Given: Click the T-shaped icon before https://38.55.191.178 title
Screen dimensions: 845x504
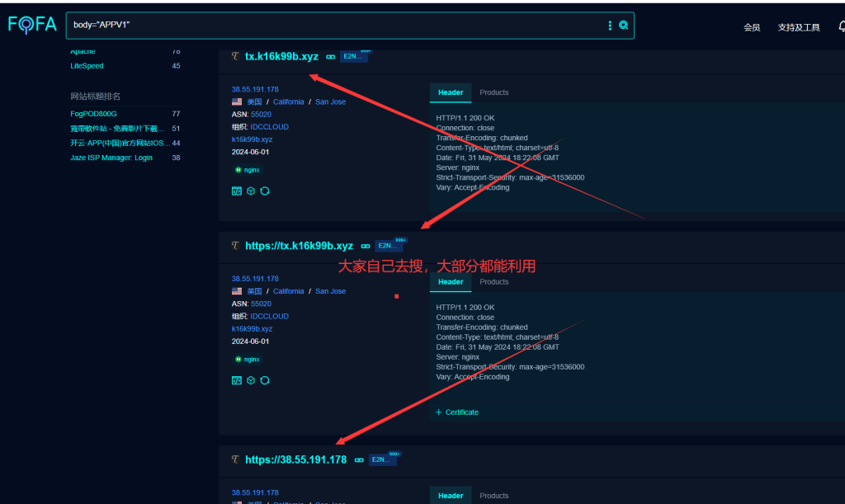Looking at the screenshot, I should pyautogui.click(x=235, y=459).
